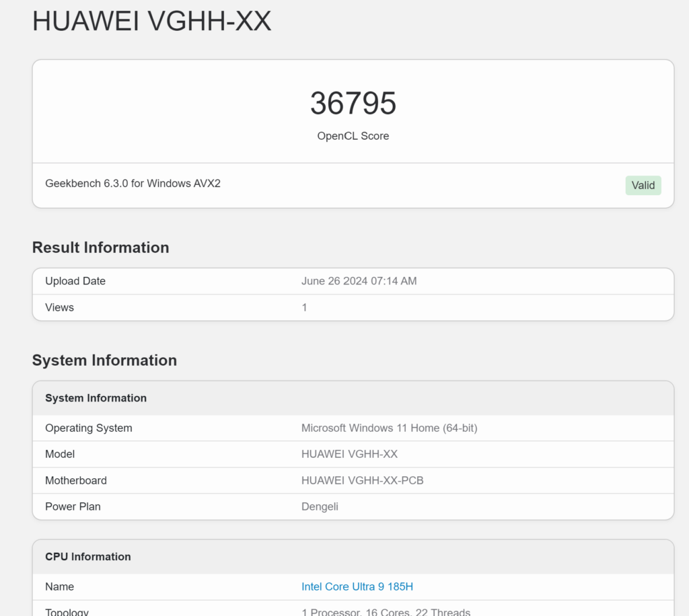The image size is (689, 616).
Task: Click the Result Information heading
Action: coord(100,247)
